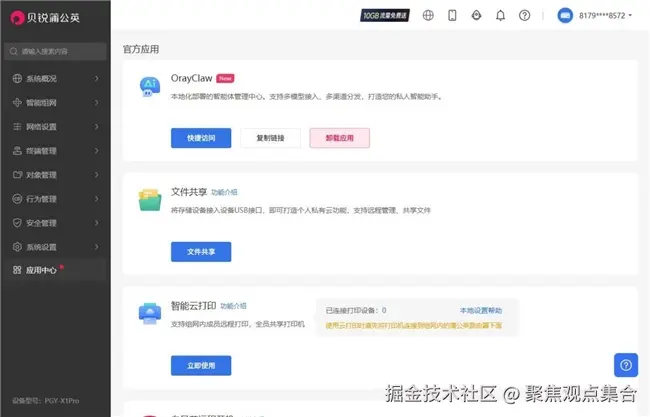Expand the 终端管理 chevron
Image resolution: width=650 pixels, height=417 pixels.
(97, 150)
